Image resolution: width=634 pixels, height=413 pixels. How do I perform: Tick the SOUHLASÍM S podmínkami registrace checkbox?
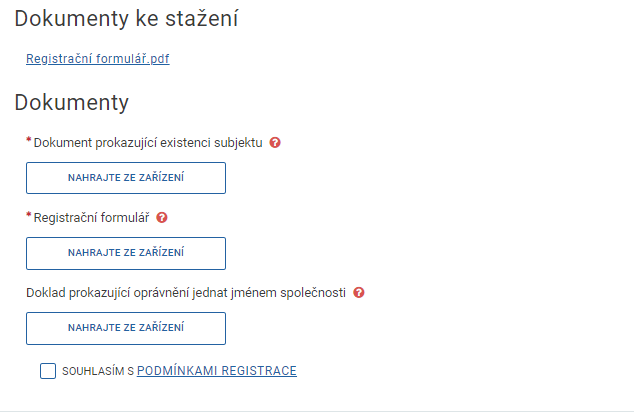coord(48,372)
